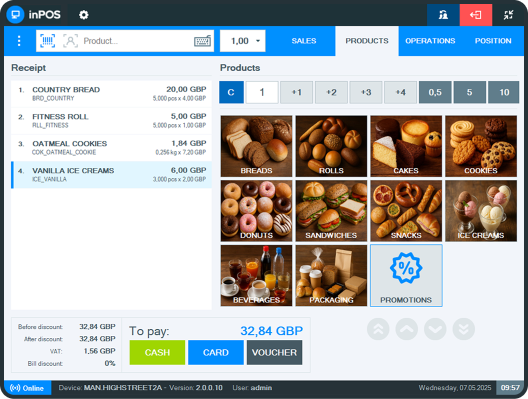528x399 pixels.
Task: Pay with the CASH button
Action: pos(157,353)
